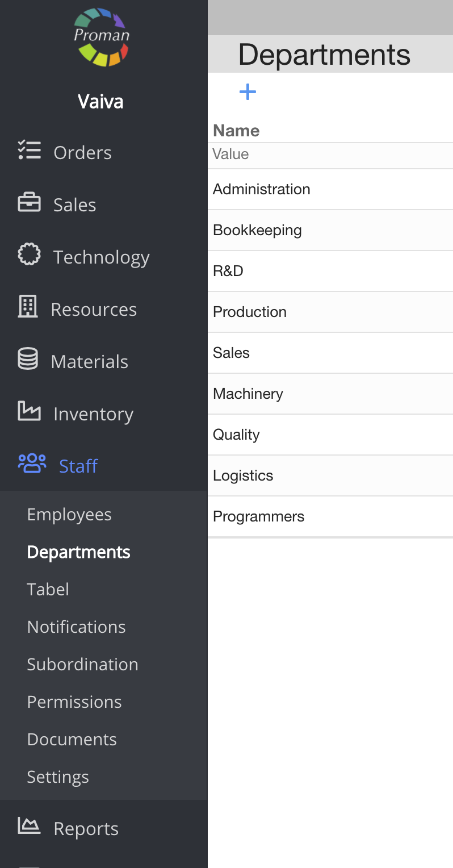Click the Proman logo at top
This screenshot has width=453, height=868.
[x=102, y=36]
